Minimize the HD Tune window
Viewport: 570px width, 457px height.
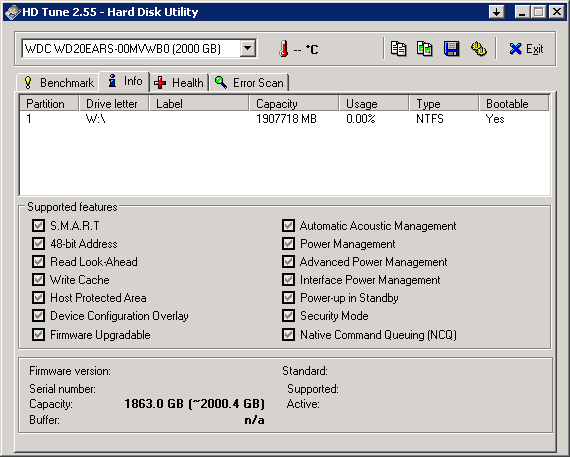[522, 12]
